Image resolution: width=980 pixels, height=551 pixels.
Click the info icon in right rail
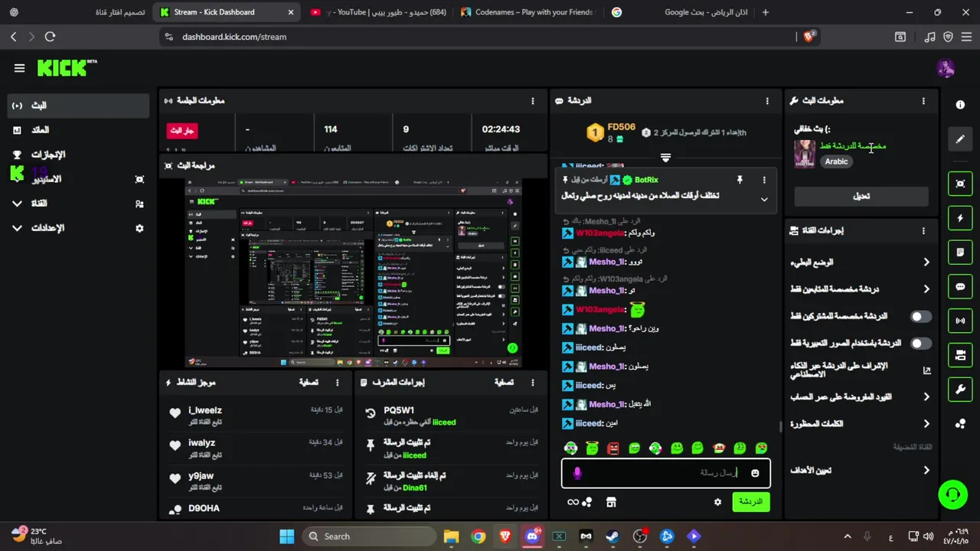(960, 105)
